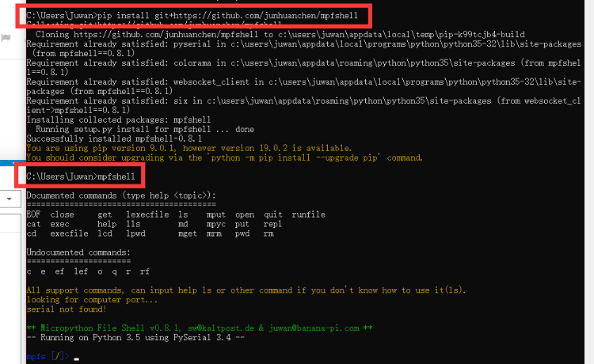Click the 'open' command name
Image resolution: width=594 pixels, height=364 pixels.
245,214
